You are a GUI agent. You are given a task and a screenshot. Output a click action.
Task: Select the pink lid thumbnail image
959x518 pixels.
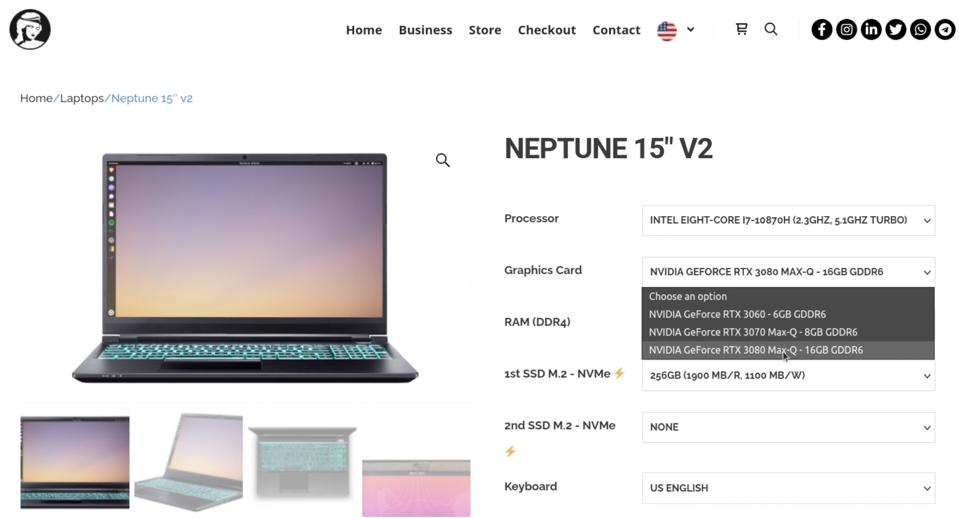[x=417, y=488]
